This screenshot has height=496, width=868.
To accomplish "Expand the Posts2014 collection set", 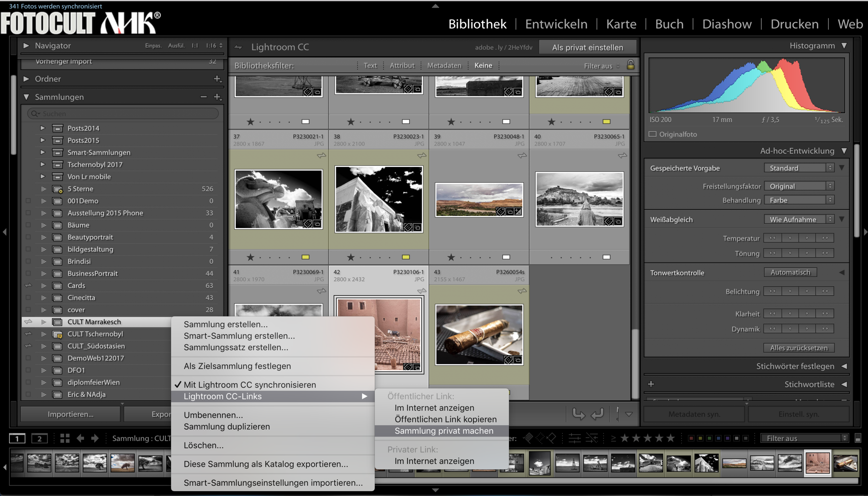I will tap(42, 128).
